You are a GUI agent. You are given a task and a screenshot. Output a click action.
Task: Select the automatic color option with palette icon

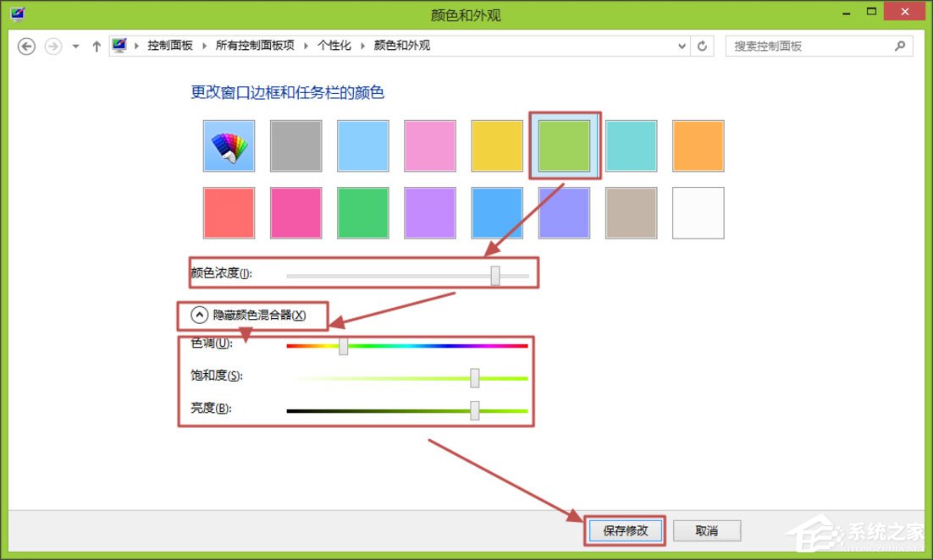[229, 145]
